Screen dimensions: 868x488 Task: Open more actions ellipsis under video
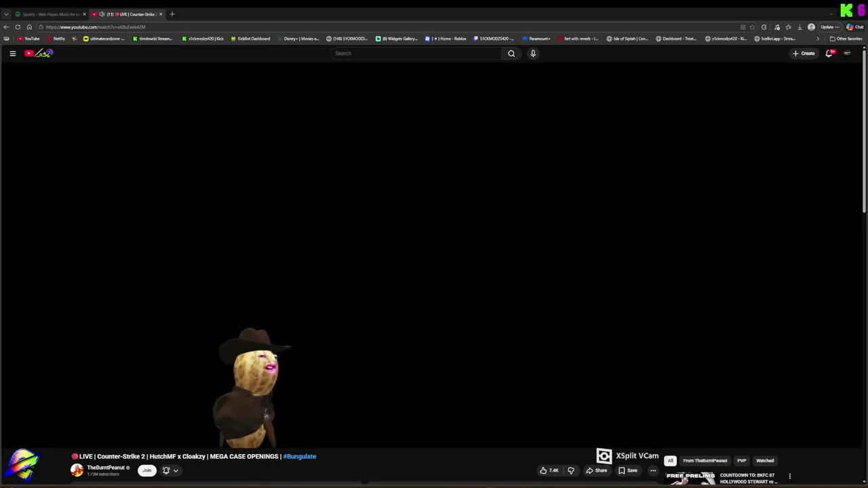point(653,470)
